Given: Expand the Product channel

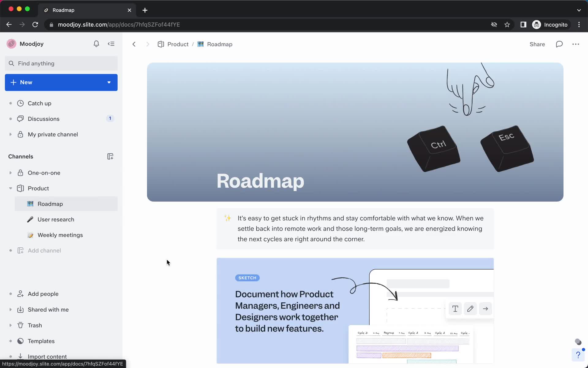Looking at the screenshot, I should [10, 188].
